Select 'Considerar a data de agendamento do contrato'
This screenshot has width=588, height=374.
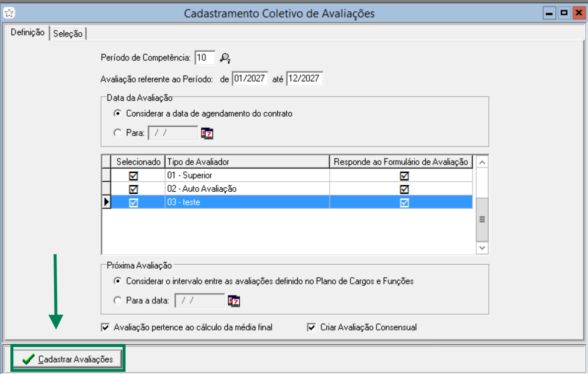(117, 113)
